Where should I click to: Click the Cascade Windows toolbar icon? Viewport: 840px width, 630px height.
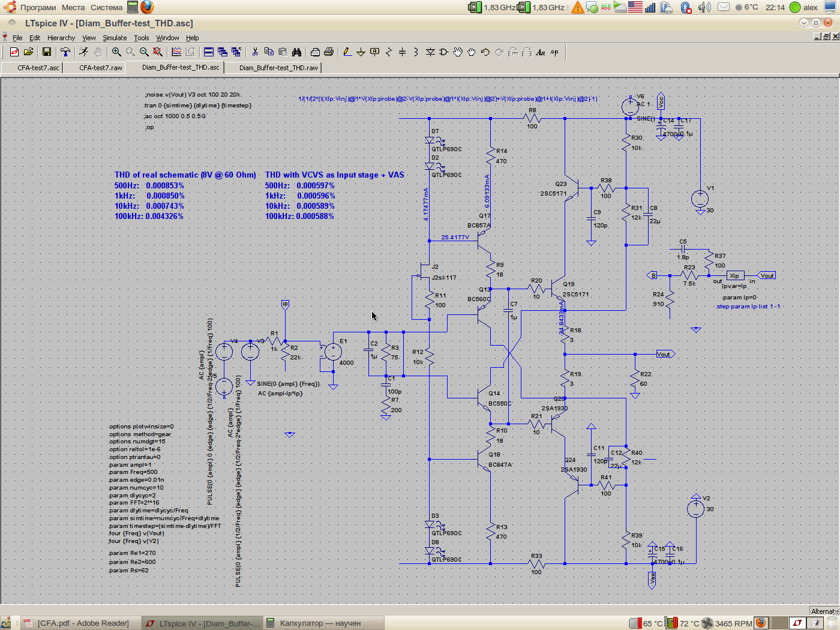click(223, 52)
